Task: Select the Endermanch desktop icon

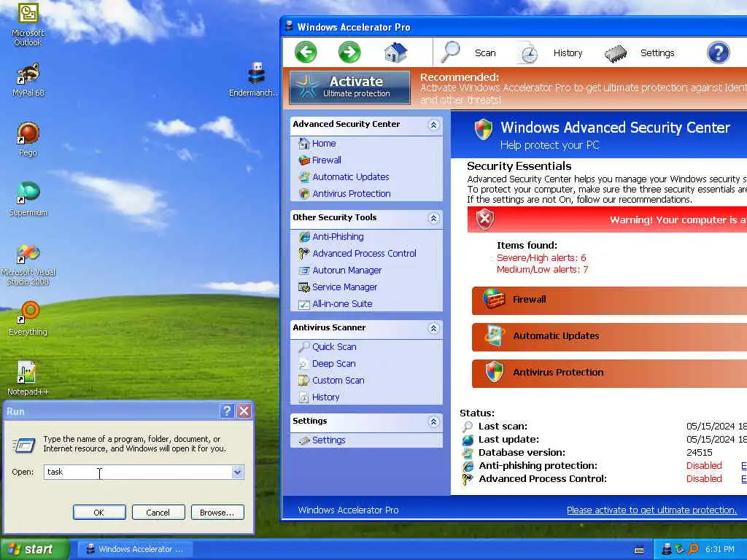Action: tap(254, 79)
